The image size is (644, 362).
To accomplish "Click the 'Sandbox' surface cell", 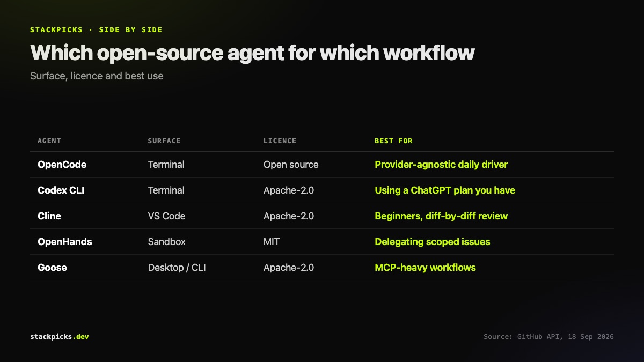I will (x=167, y=242).
